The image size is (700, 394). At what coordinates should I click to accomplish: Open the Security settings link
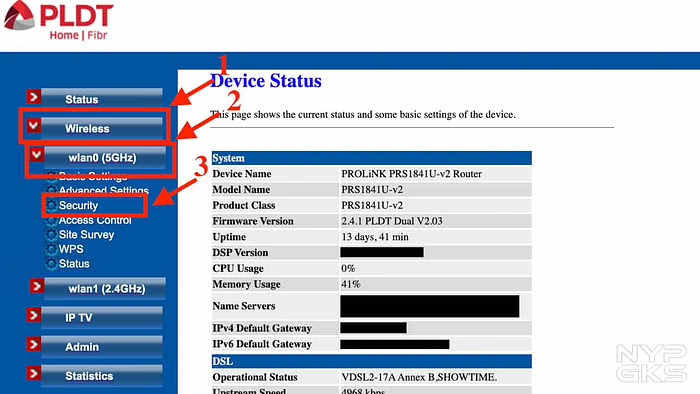[x=79, y=205]
